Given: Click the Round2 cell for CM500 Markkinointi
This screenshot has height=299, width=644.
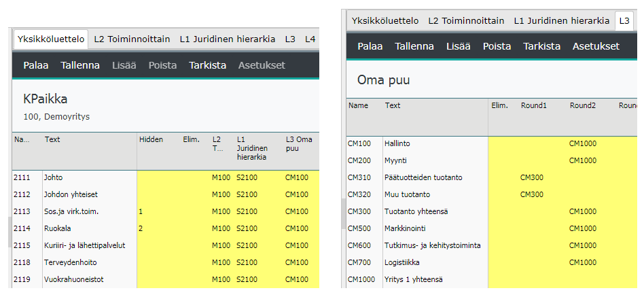Looking at the screenshot, I should (x=583, y=228).
